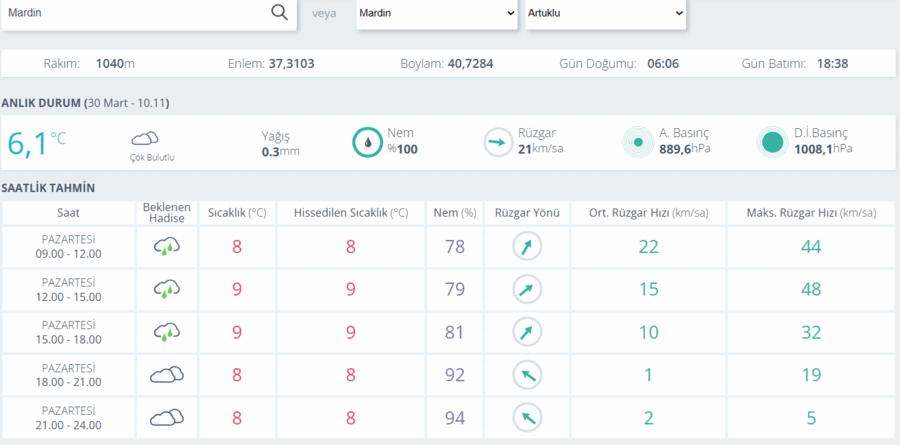The image size is (900, 445).
Task: Open the Mardin province dropdown
Action: click(x=437, y=13)
